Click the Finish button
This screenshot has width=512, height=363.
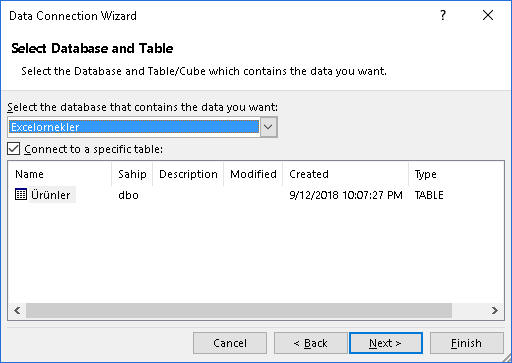[x=467, y=343]
